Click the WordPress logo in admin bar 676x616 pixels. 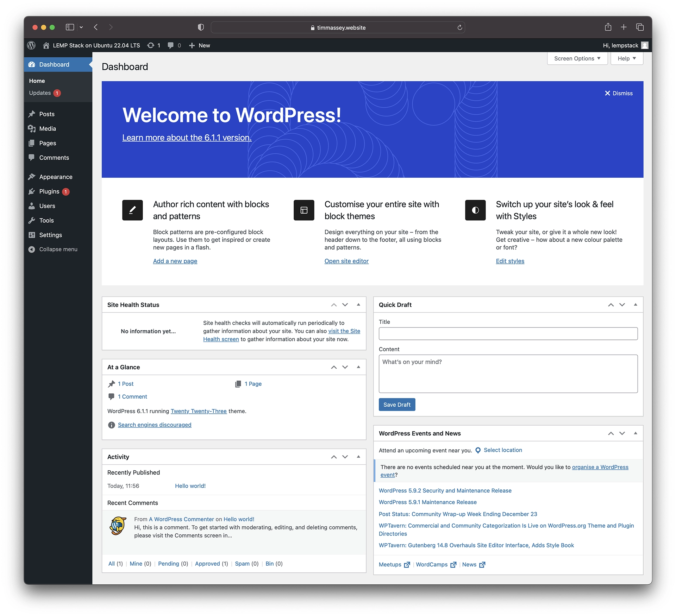pyautogui.click(x=31, y=45)
